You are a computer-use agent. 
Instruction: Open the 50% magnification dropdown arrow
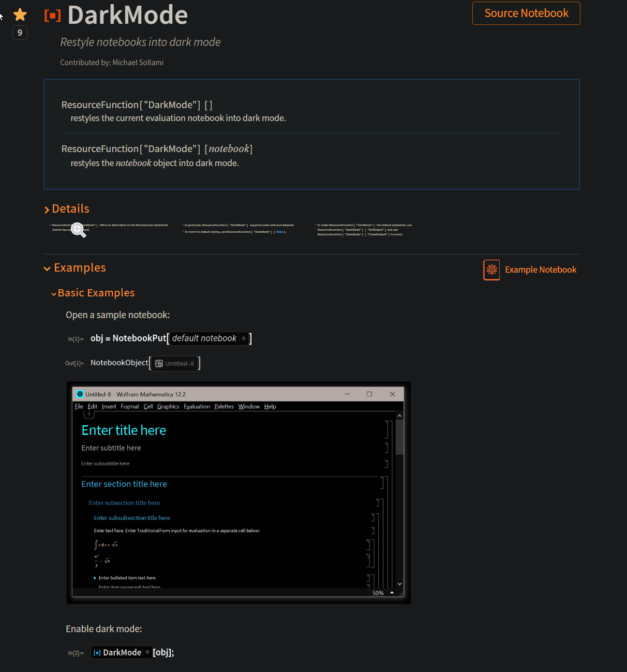(x=392, y=593)
